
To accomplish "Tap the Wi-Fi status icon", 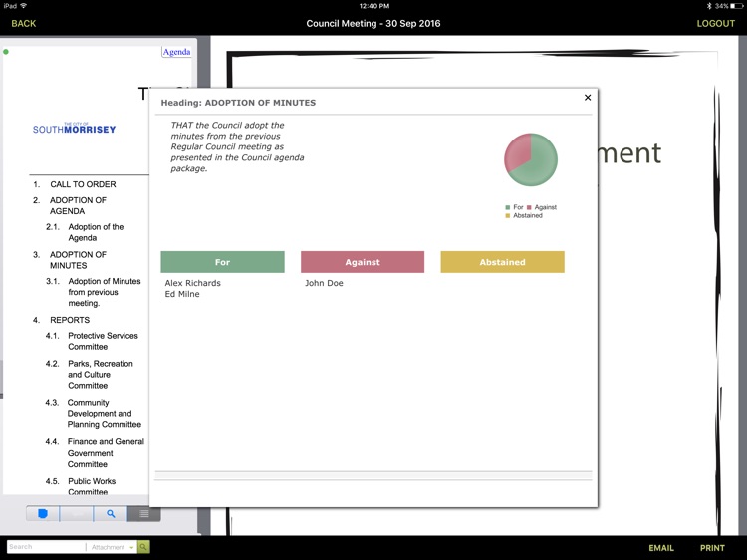I will click(x=23, y=6).
